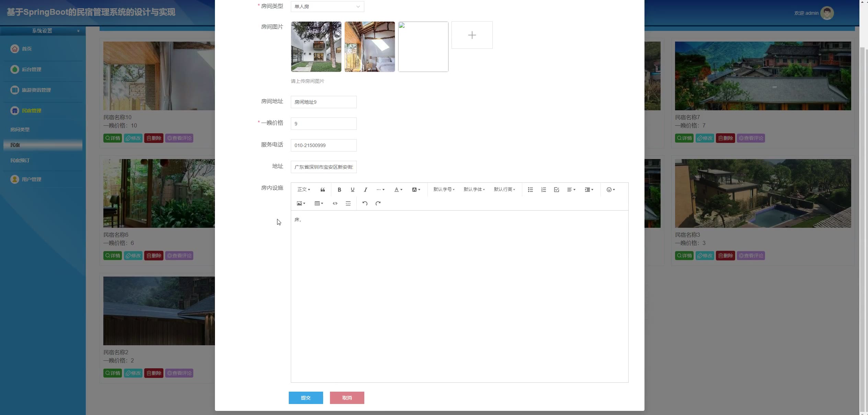This screenshot has width=868, height=415.
Task: Click the redo arrow icon
Action: coord(378,203)
